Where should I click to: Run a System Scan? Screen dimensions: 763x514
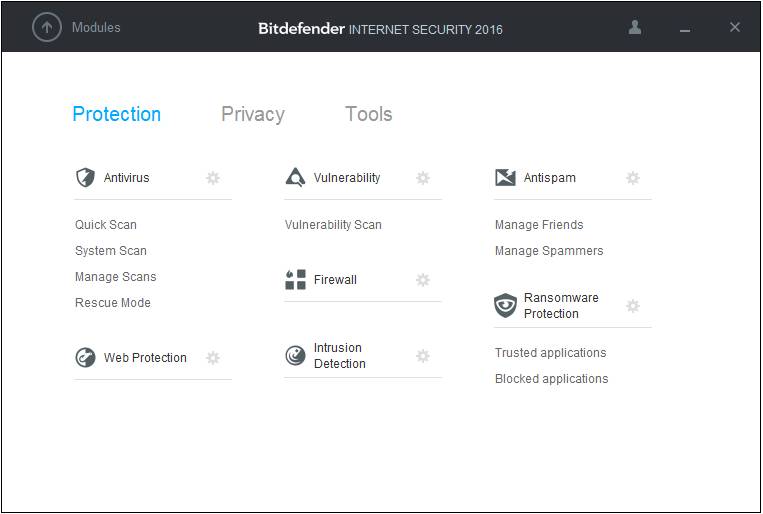tap(111, 251)
